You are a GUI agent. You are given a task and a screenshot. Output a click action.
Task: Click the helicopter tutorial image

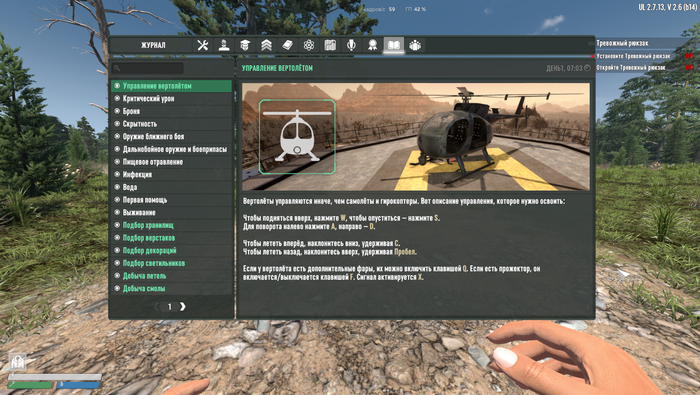coord(416,137)
